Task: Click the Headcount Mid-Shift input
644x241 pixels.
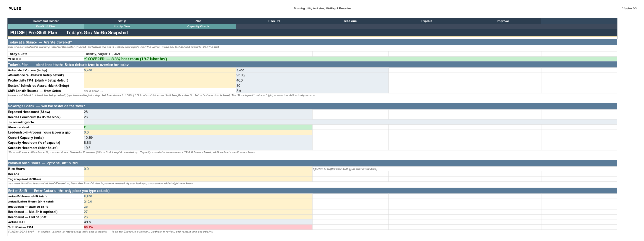Action: 198,212
